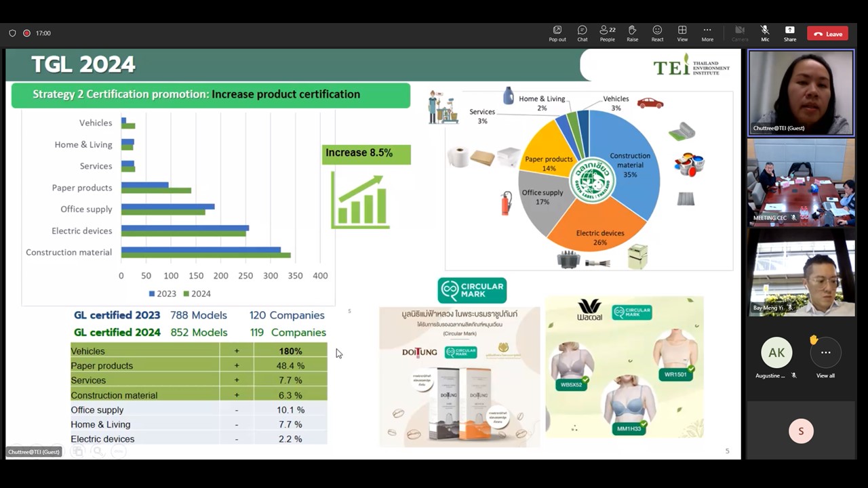Select the MEETING CEC video tile
Viewport: 868px width, 488px height.
(801, 181)
